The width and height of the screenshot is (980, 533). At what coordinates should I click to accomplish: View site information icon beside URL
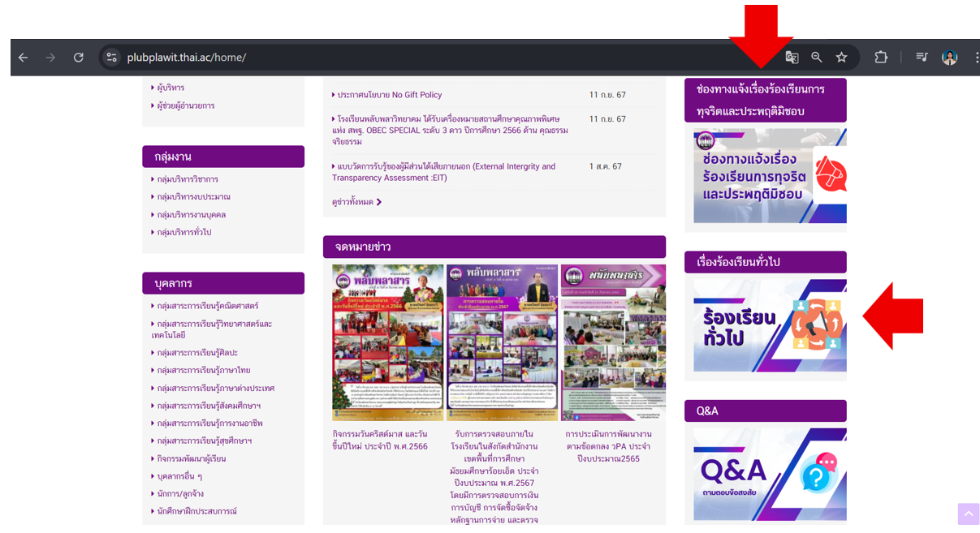pos(112,58)
